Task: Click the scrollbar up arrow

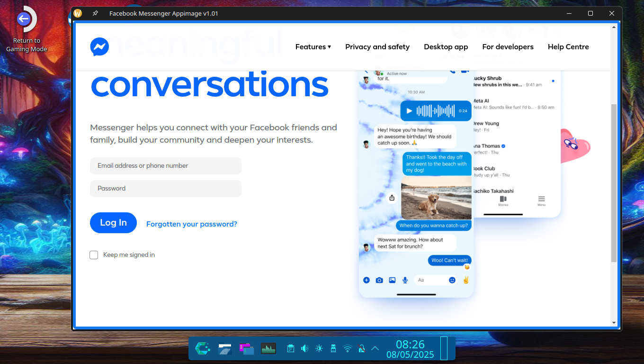Action: 614,27
